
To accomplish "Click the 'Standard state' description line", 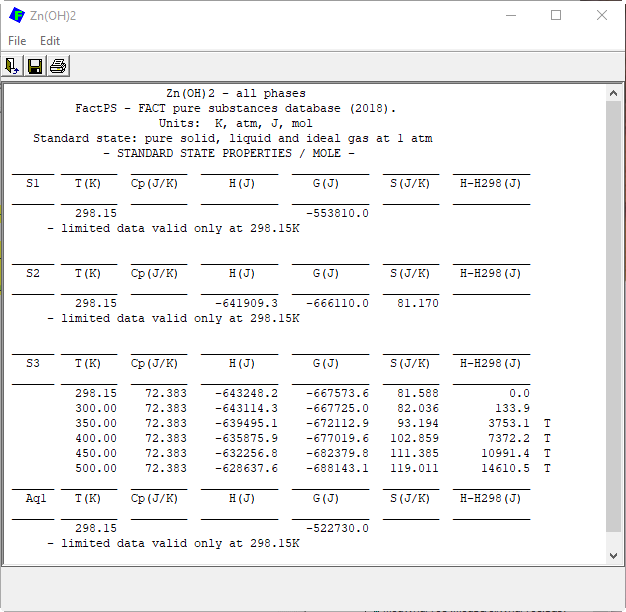I will tap(233, 139).
